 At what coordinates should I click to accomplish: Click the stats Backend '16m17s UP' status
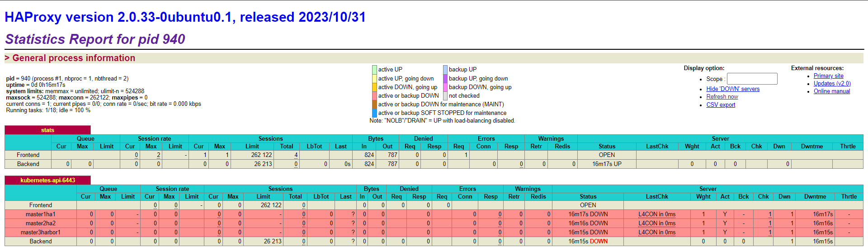pos(607,164)
